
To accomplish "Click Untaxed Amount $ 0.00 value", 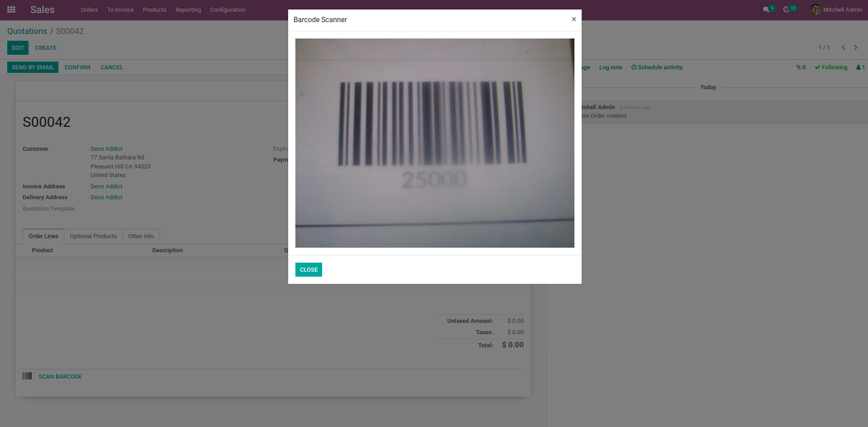I will (x=516, y=321).
